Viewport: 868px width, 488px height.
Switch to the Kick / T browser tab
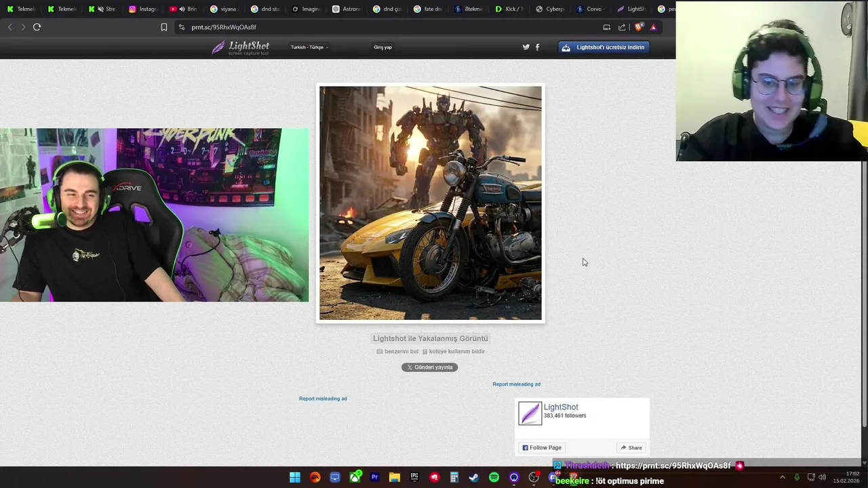(509, 9)
